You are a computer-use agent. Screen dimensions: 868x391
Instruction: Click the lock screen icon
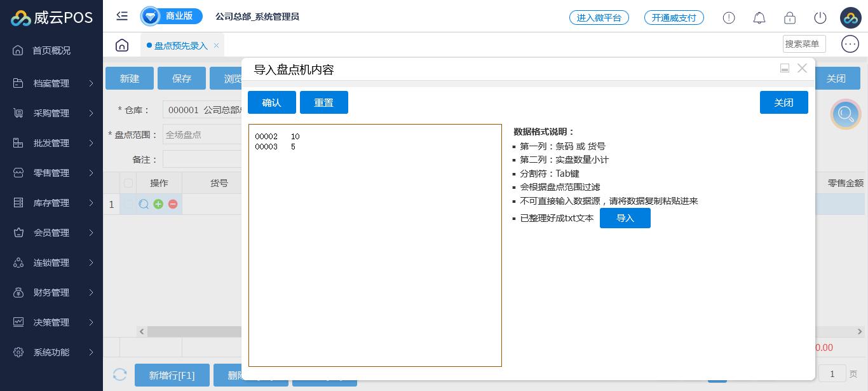[x=789, y=18]
